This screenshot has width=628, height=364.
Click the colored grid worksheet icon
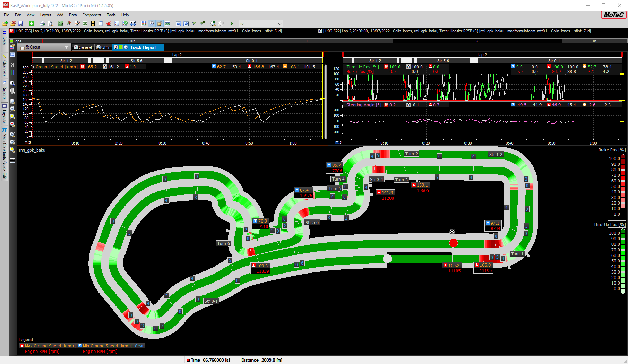click(144, 24)
